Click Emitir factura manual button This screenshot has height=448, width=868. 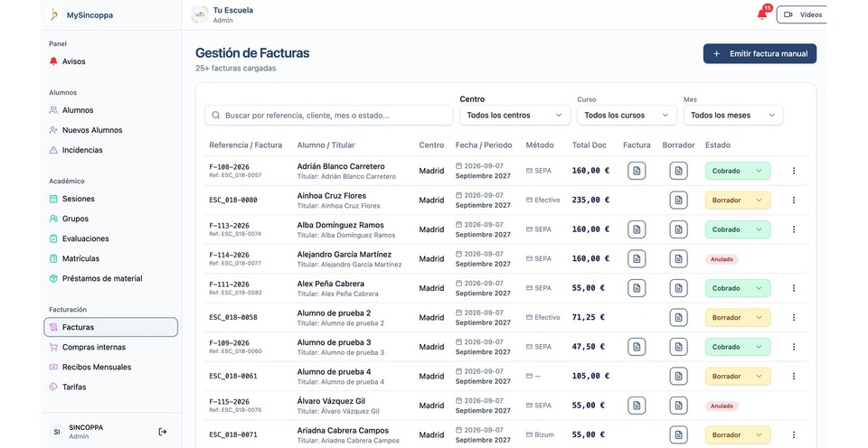(759, 53)
